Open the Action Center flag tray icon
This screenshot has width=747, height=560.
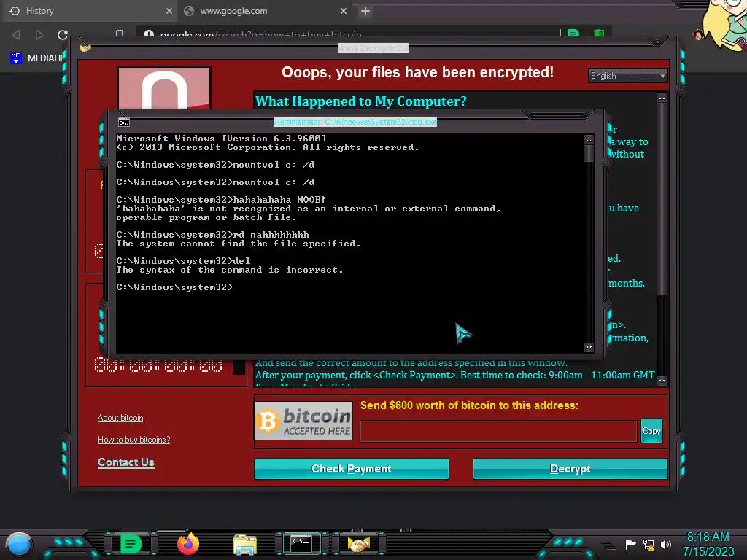point(630,544)
